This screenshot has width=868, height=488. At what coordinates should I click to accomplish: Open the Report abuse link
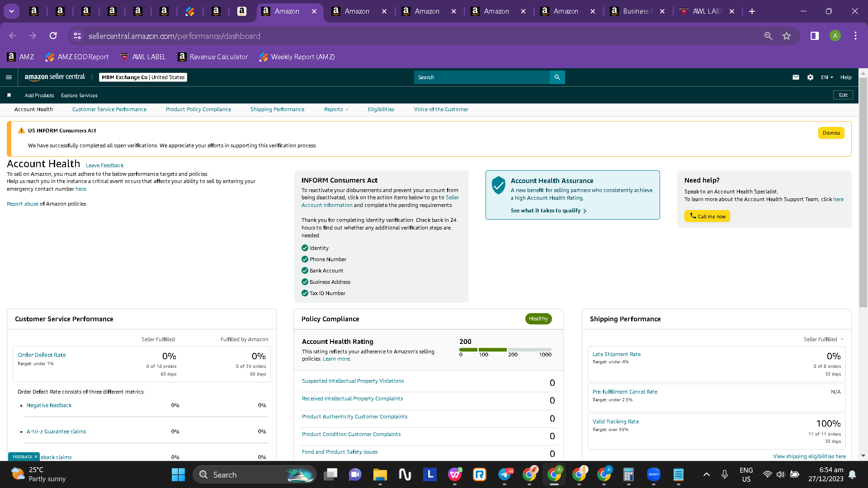23,204
